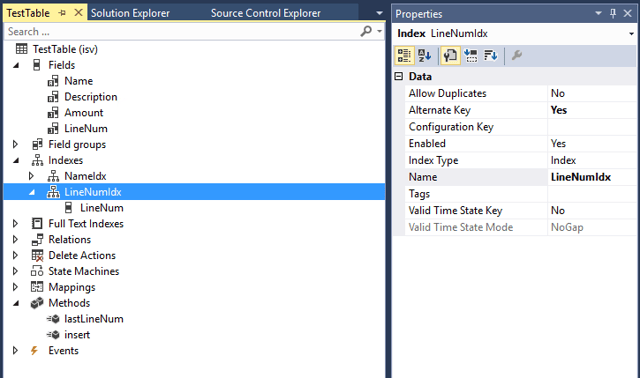Viewport: 640px width, 378px height.
Task: Expand the Delete Actions node
Action: point(16,255)
